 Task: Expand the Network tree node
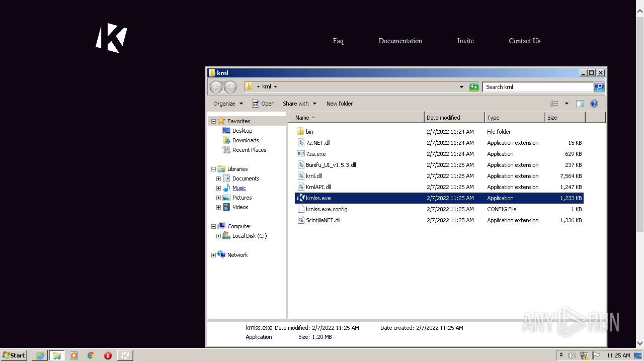(213, 255)
